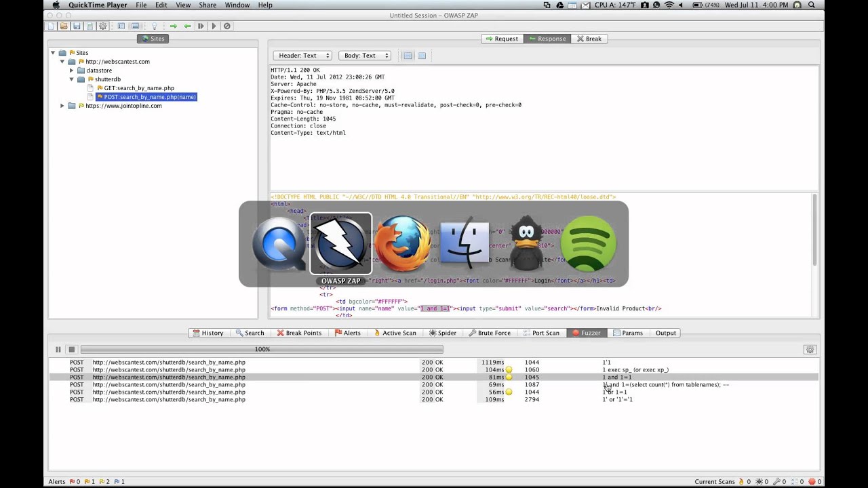Viewport: 868px width, 488px height.
Task: Switch to the Break tab
Action: [589, 39]
